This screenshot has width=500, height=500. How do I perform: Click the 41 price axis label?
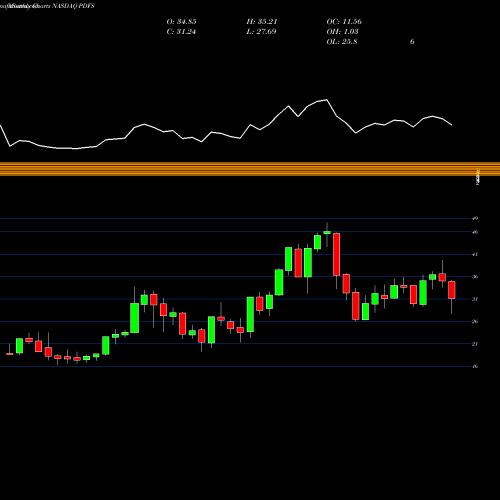pos(475,255)
